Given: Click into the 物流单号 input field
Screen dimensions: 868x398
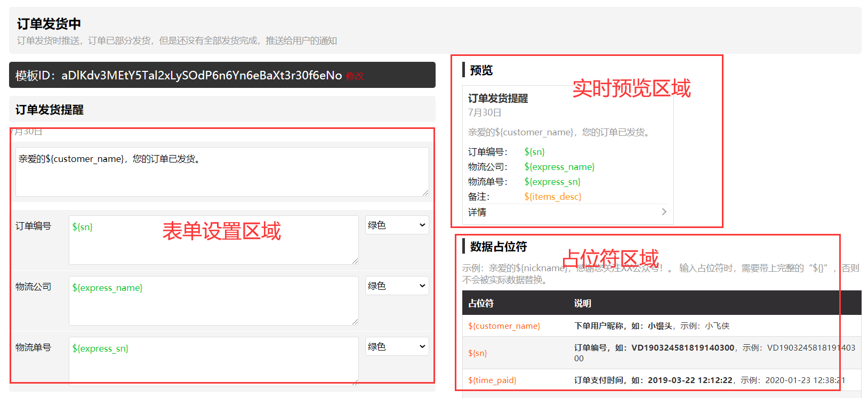Looking at the screenshot, I should [213, 360].
